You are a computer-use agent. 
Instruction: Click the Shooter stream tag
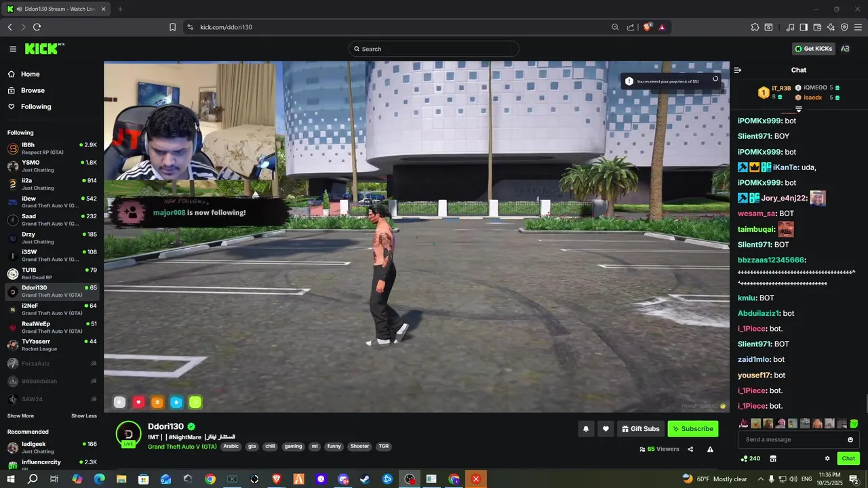pos(359,446)
